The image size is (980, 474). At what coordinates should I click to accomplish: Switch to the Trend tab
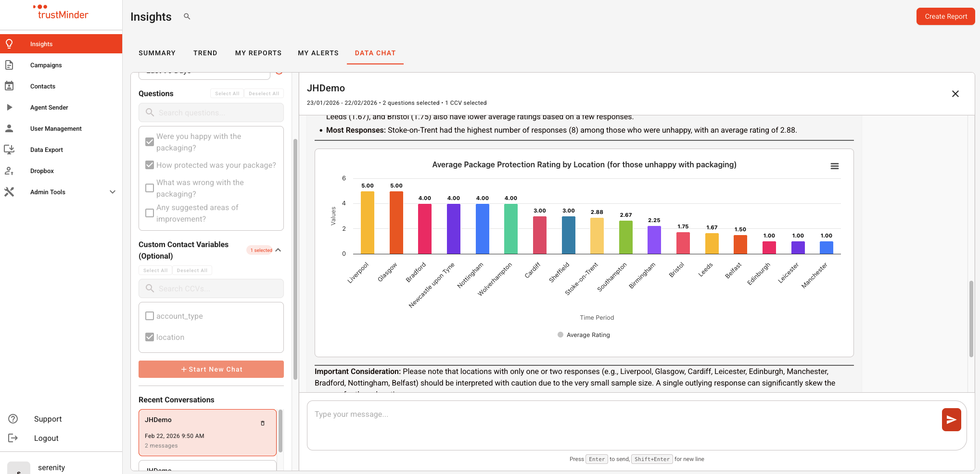click(205, 53)
